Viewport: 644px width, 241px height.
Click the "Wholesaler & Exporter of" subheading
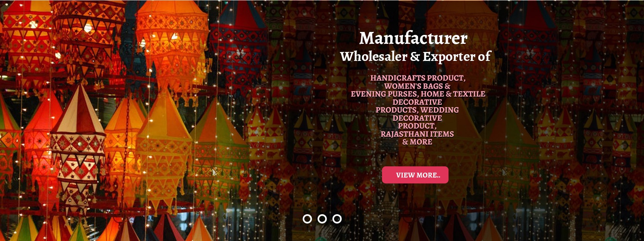415,56
